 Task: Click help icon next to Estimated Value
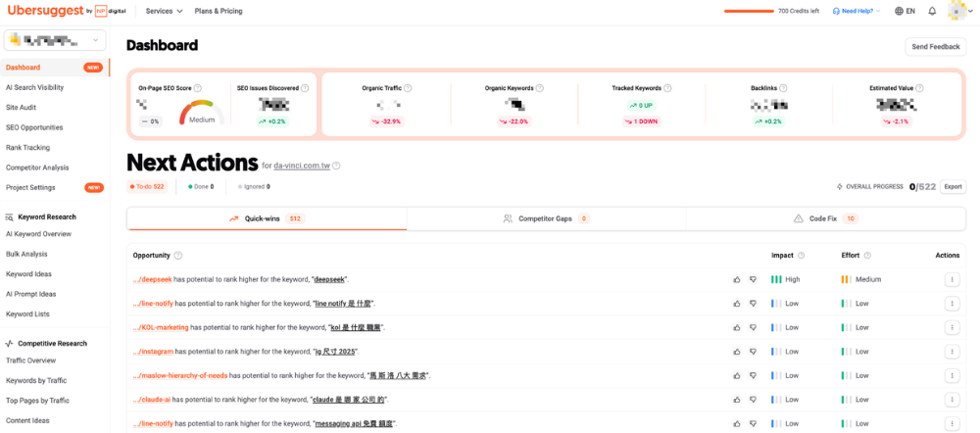[920, 89]
